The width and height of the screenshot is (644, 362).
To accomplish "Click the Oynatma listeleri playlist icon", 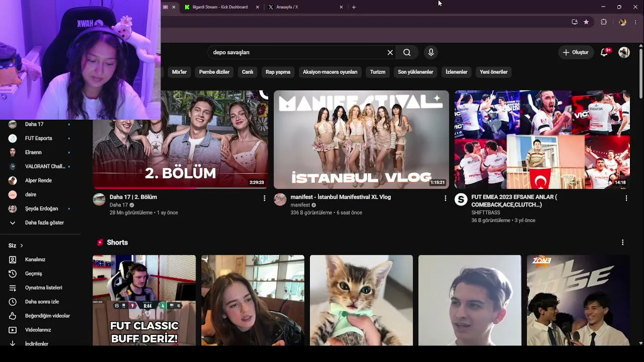I will click(13, 288).
